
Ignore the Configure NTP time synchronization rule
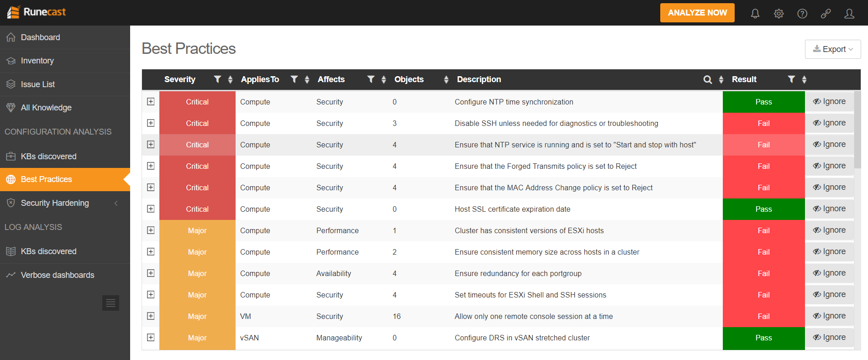(829, 102)
